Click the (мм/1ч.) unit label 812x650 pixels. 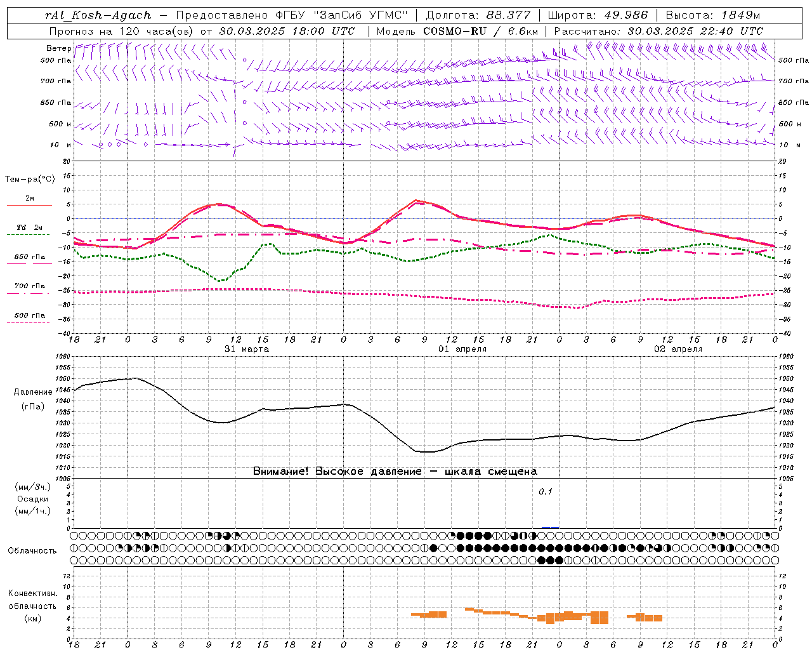[x=33, y=511]
